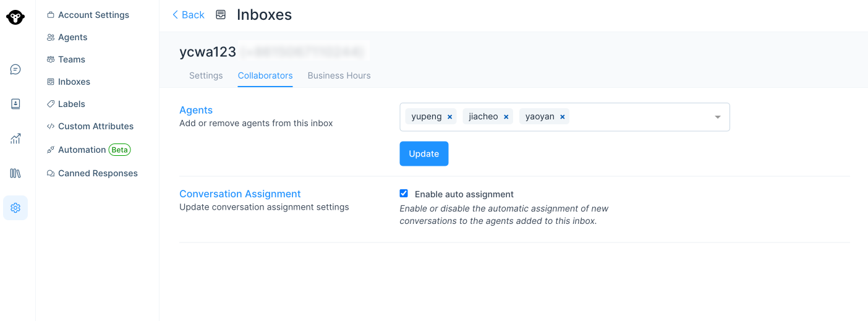Open the Teams settings page
The width and height of the screenshot is (868, 321).
[x=72, y=59]
